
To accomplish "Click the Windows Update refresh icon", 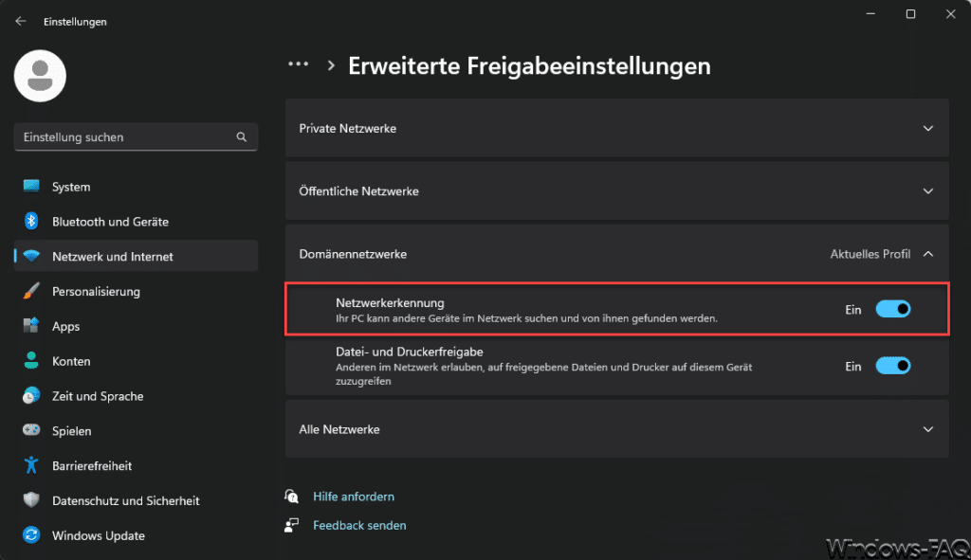I will tap(31, 534).
